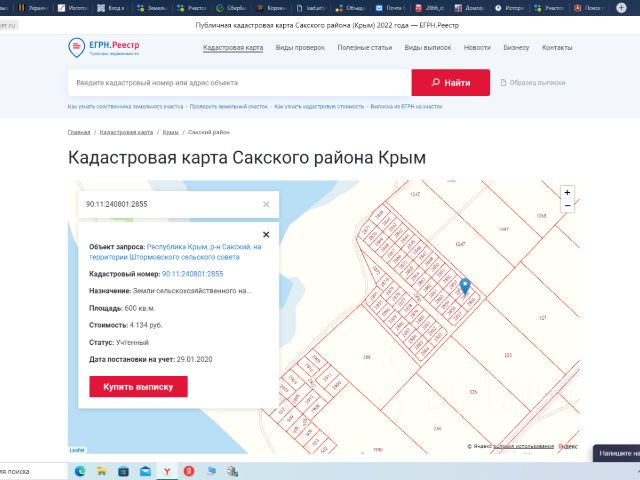The width and height of the screenshot is (640, 480).
Task: Open File Explorer from taskbar
Action: (102, 471)
